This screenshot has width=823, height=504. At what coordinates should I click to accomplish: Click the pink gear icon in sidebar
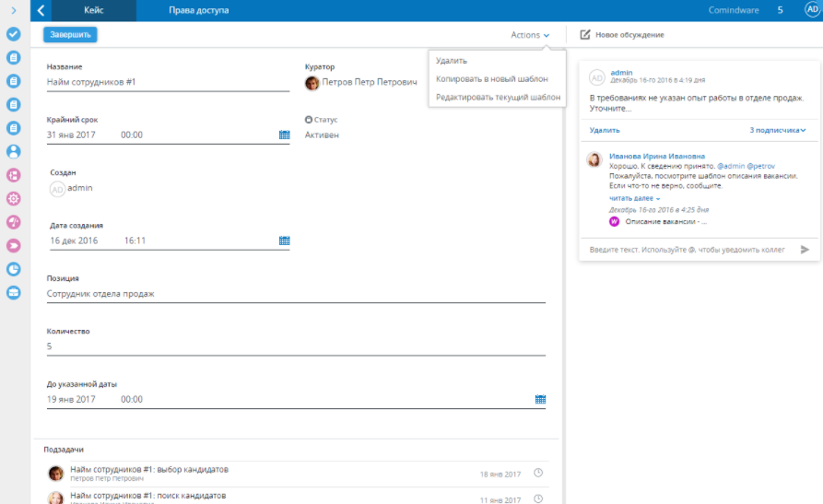pyautogui.click(x=14, y=198)
